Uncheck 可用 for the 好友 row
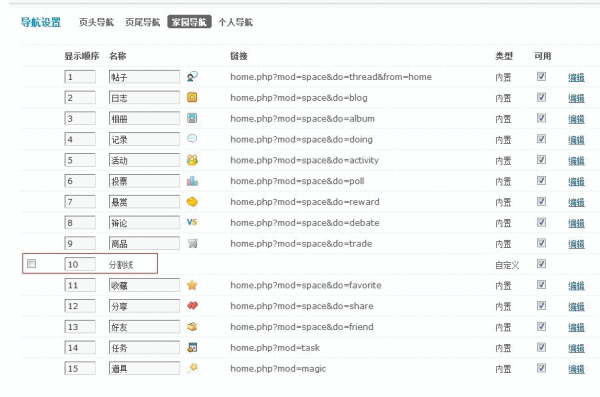Image resolution: width=600 pixels, height=397 pixels. click(x=541, y=326)
